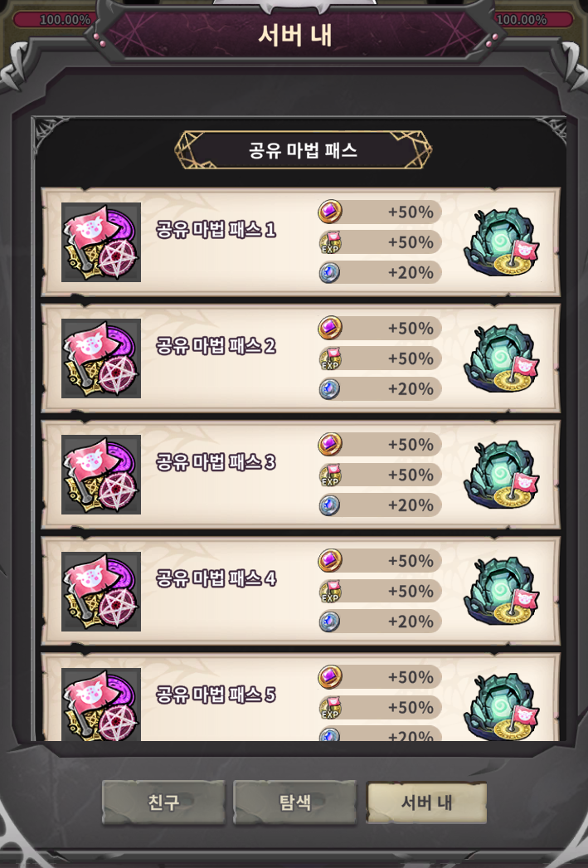588x868 pixels.
Task: Tap the portal icon for 공유 마법 패스 1
Action: pos(502,242)
